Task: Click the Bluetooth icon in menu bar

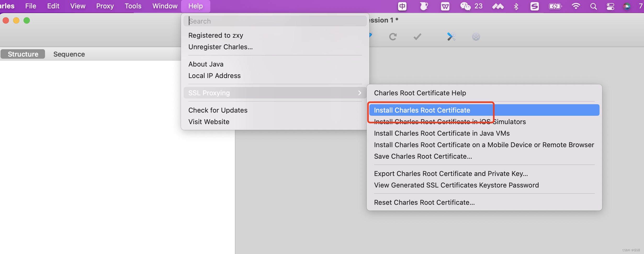Action: [x=516, y=6]
